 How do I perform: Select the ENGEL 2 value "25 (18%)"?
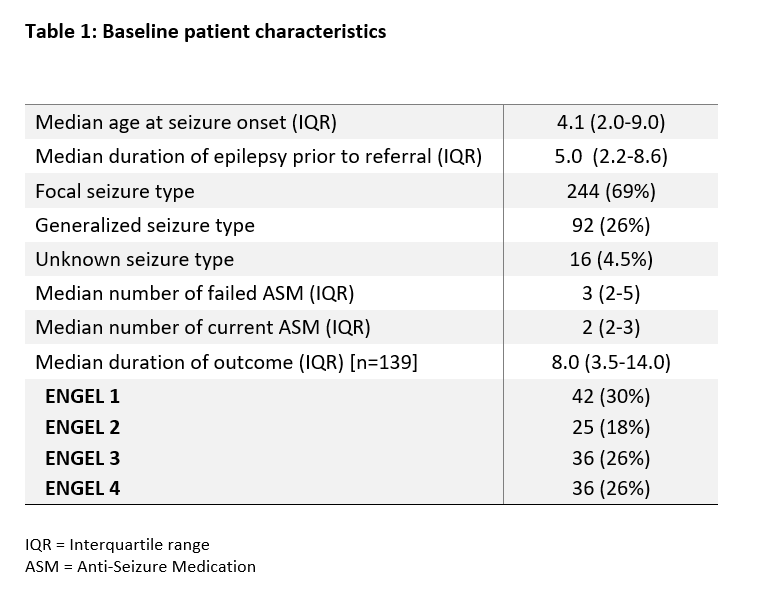(x=611, y=427)
